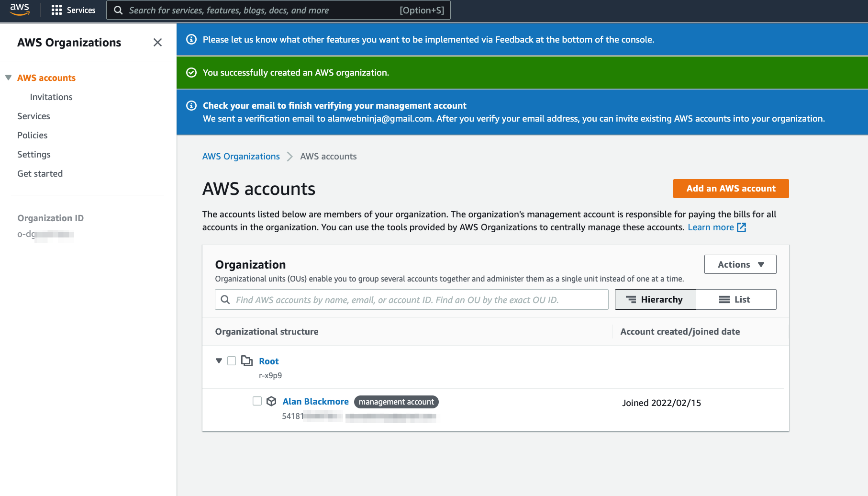Open the AWS Organizations breadcrumb link
The height and width of the screenshot is (496, 868).
click(x=241, y=157)
